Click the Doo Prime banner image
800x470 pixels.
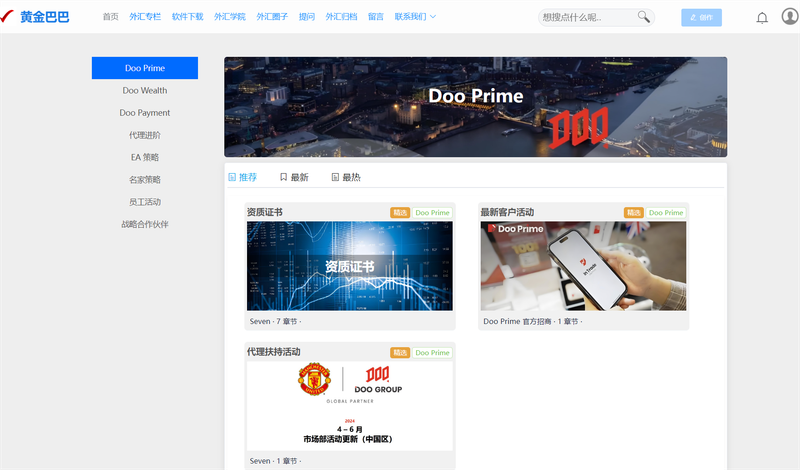(476, 107)
